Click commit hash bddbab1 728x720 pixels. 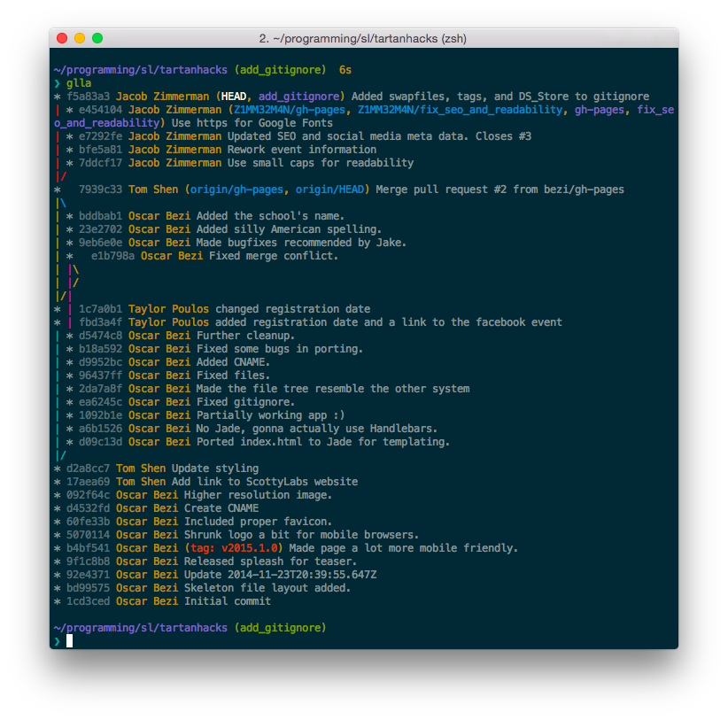(101, 216)
